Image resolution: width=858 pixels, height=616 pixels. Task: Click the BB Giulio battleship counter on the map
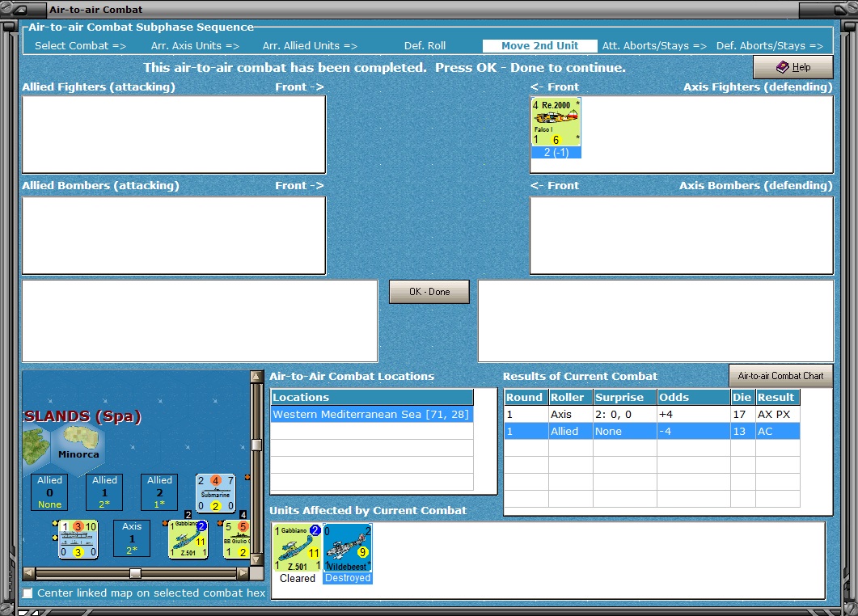(x=236, y=539)
